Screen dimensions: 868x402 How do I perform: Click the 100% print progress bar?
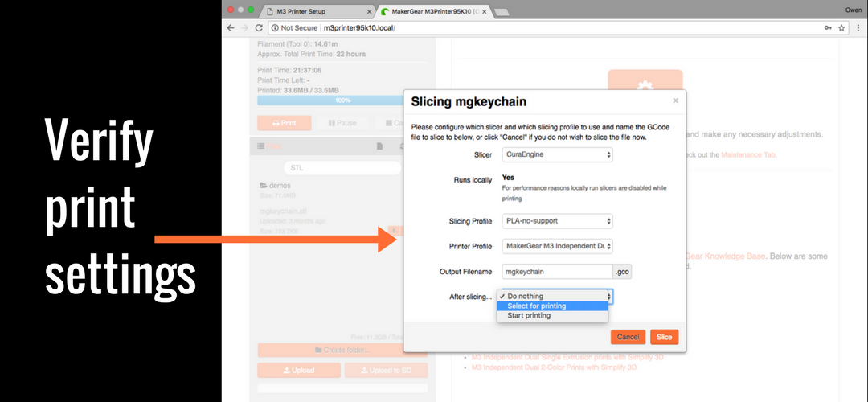(x=342, y=100)
